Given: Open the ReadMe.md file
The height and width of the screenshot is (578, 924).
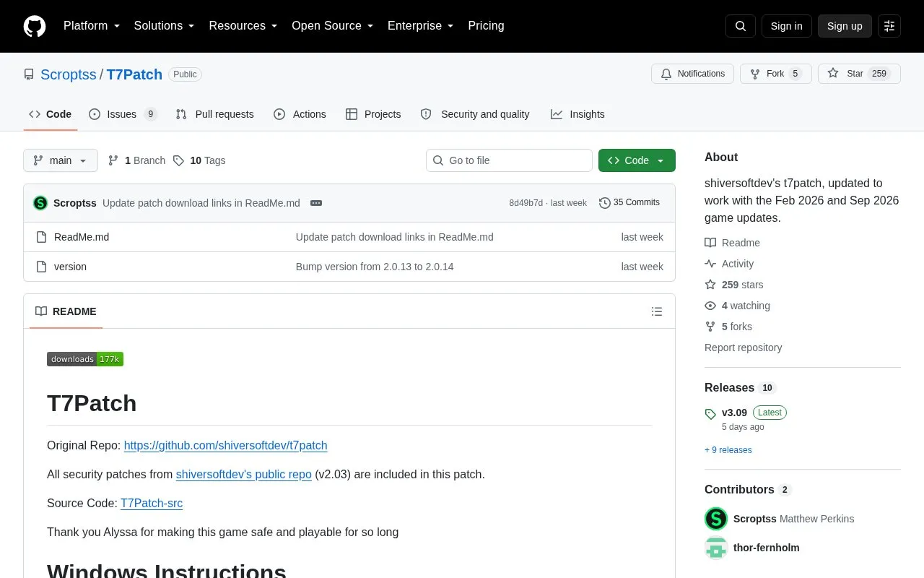Looking at the screenshot, I should tap(82, 237).
